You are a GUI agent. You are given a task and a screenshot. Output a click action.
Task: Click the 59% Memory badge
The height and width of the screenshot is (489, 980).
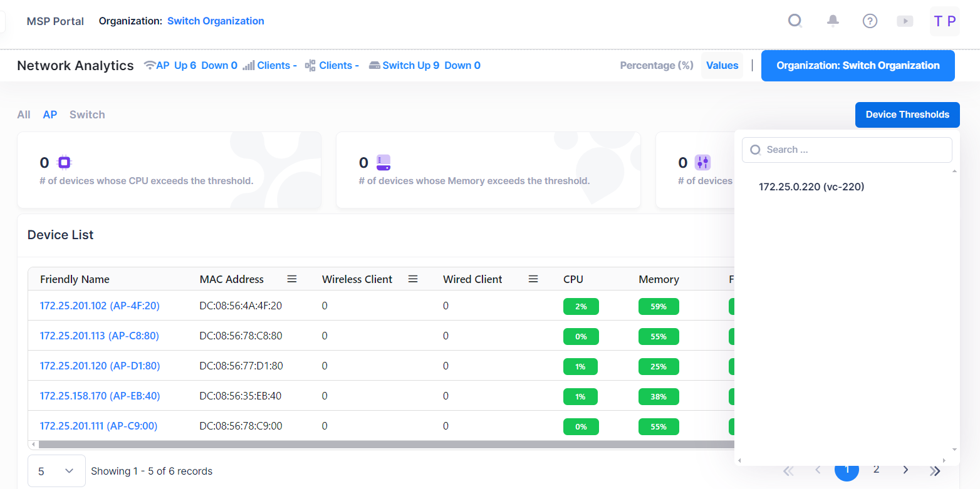pyautogui.click(x=659, y=306)
